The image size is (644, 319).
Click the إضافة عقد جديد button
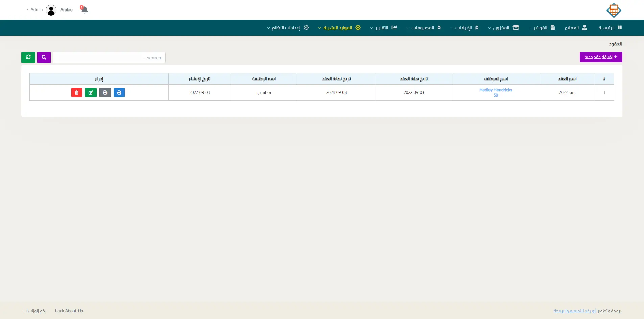601,57
